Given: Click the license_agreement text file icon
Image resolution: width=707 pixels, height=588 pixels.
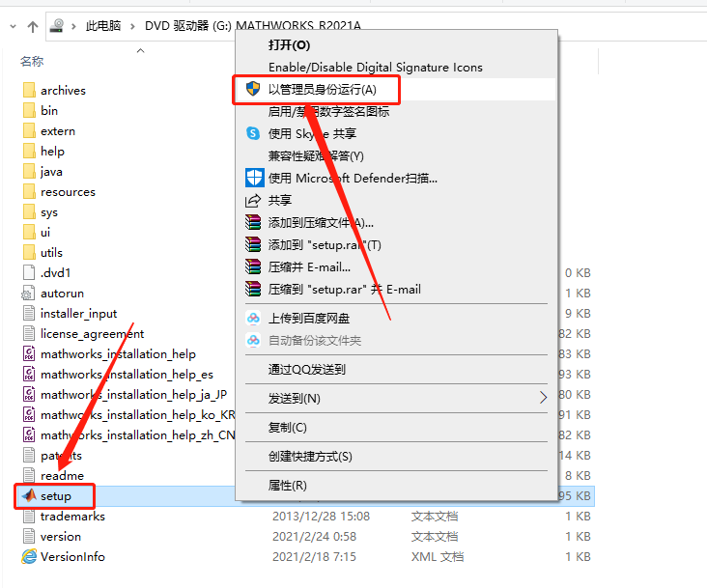Looking at the screenshot, I should (x=29, y=333).
